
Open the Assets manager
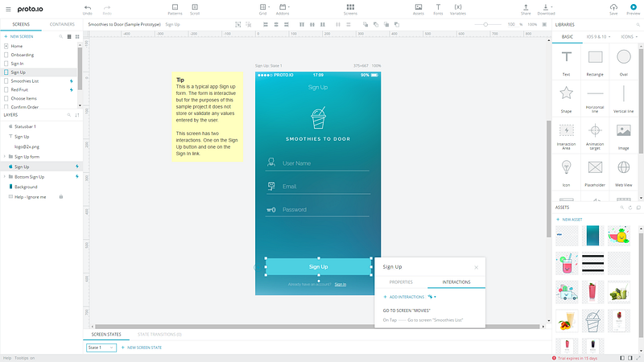click(418, 10)
